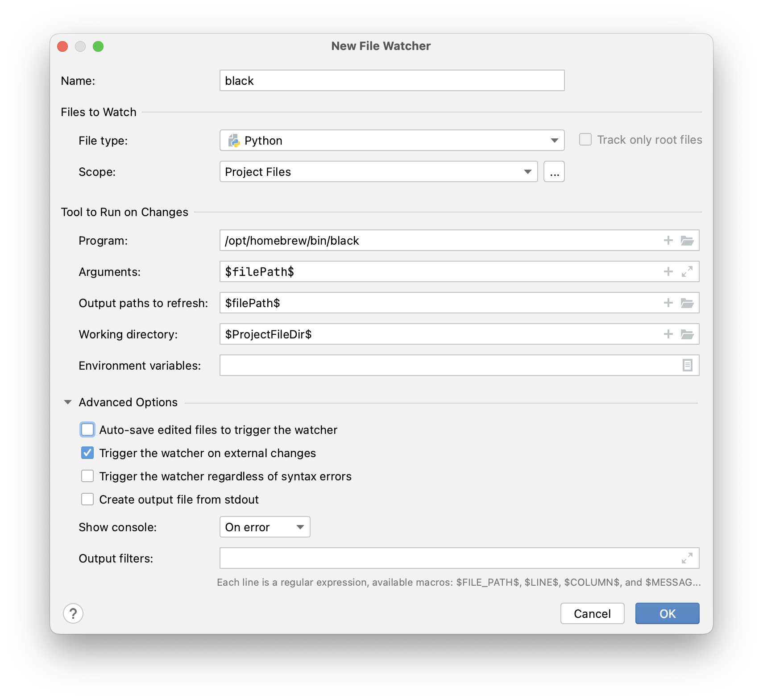Click the regular expression macros hint text
Viewport: 763px width, 700px height.
459,582
